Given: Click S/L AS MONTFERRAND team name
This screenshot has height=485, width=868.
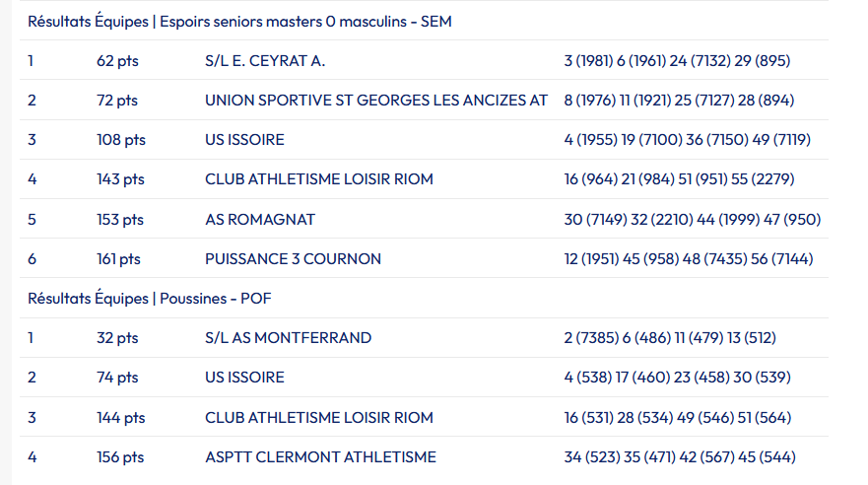Looking at the screenshot, I should 288,338.
